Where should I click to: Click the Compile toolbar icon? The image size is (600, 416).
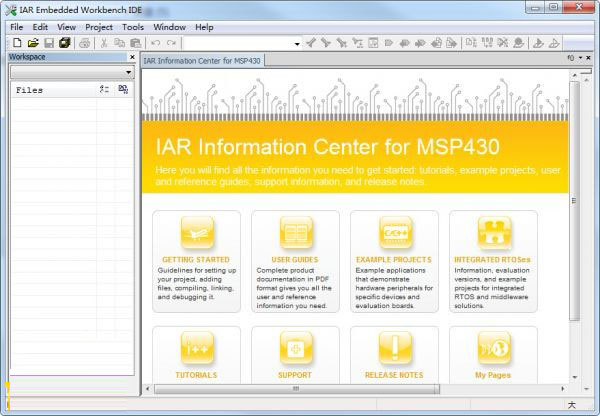pyautogui.click(x=471, y=43)
